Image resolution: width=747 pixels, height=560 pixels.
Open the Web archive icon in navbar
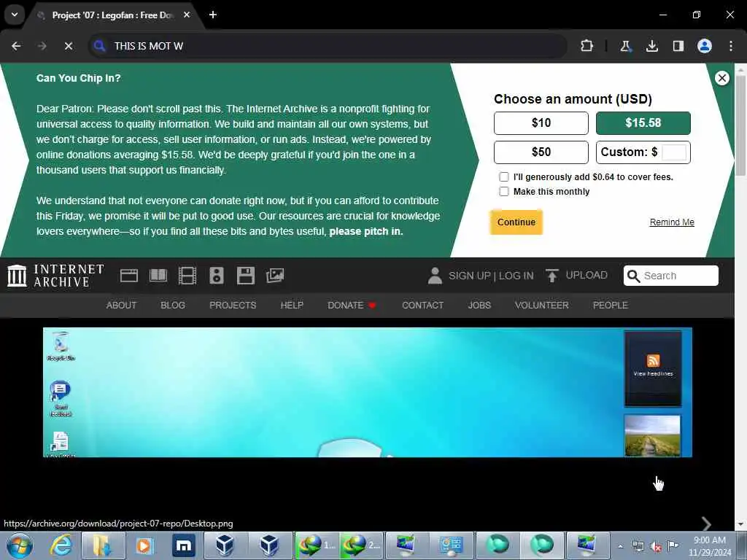(129, 276)
